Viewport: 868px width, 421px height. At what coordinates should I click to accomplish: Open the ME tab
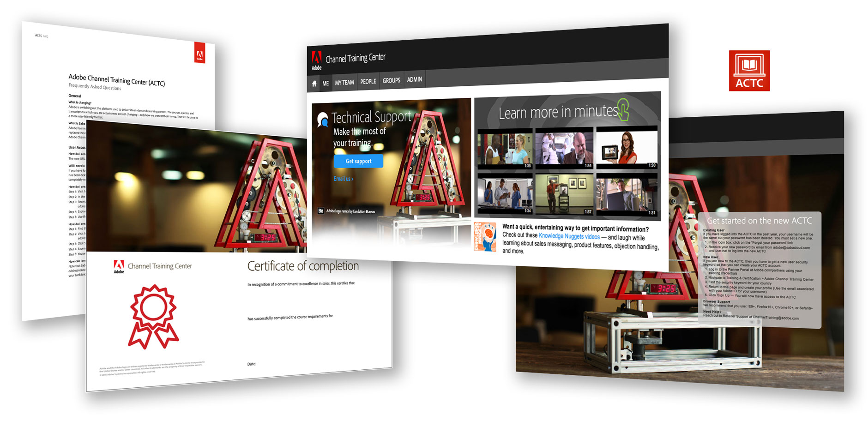click(x=325, y=84)
